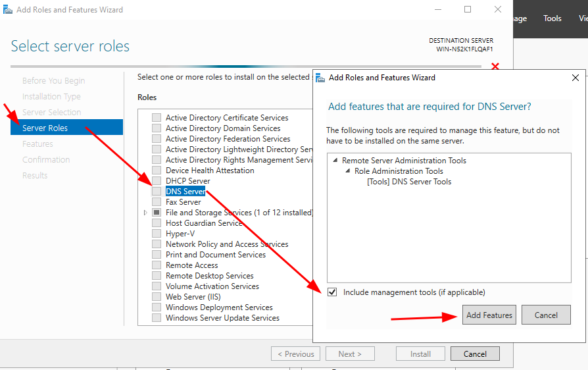Check the Web Server (IIS) checkbox
Image resolution: width=588 pixels, height=370 pixels.
click(x=157, y=297)
